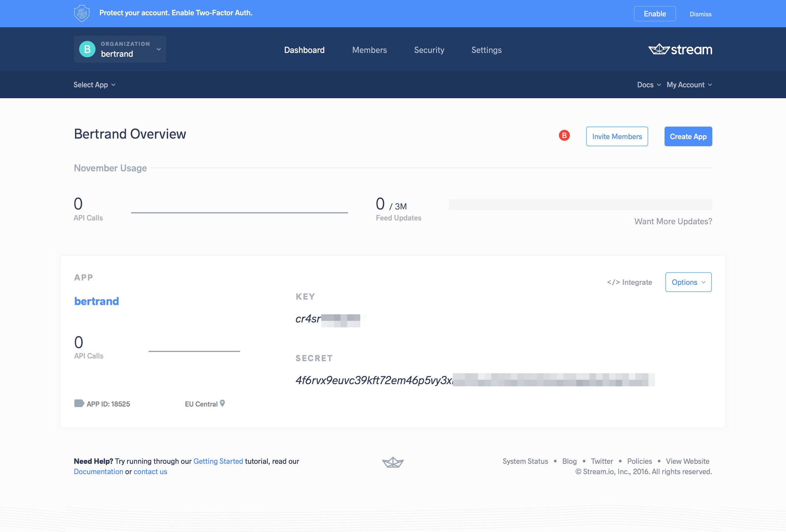Viewport: 786px width, 532px height.
Task: Click the Invite Members button
Action: [617, 137]
